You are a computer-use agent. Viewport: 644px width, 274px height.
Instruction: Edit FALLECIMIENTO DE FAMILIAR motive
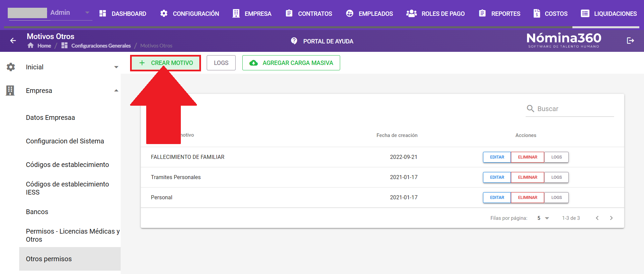(497, 157)
